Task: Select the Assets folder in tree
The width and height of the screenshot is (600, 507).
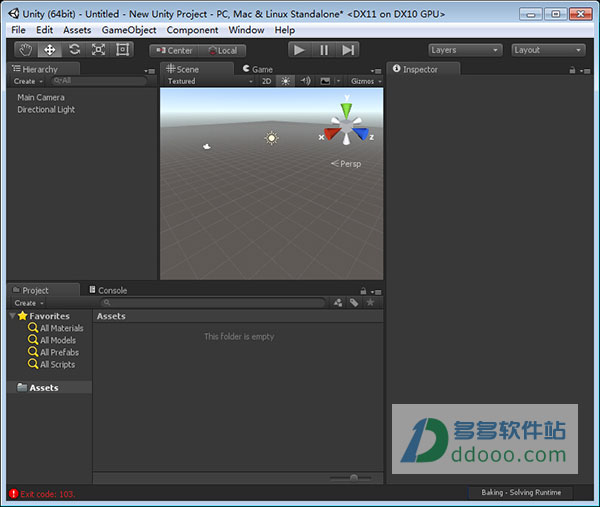Action: click(x=49, y=388)
